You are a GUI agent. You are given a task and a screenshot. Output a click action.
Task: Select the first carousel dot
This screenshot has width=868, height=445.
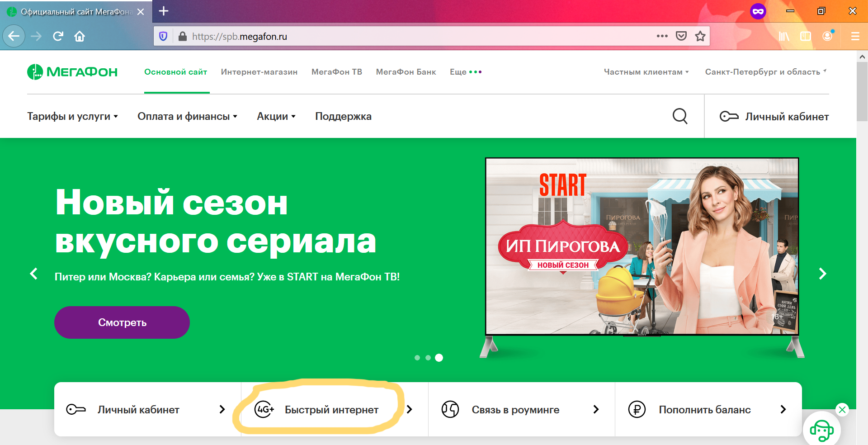coord(417,358)
